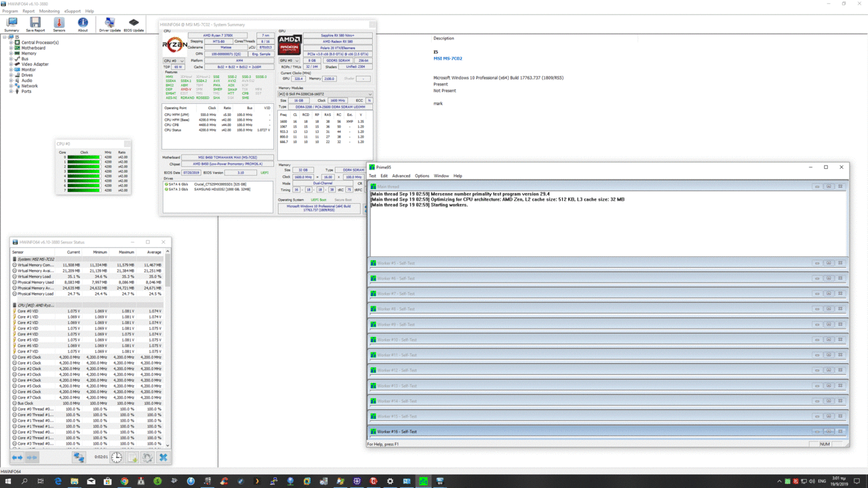The width and height of the screenshot is (868, 488).
Task: Open File Explorer from the taskbar
Action: (x=74, y=481)
